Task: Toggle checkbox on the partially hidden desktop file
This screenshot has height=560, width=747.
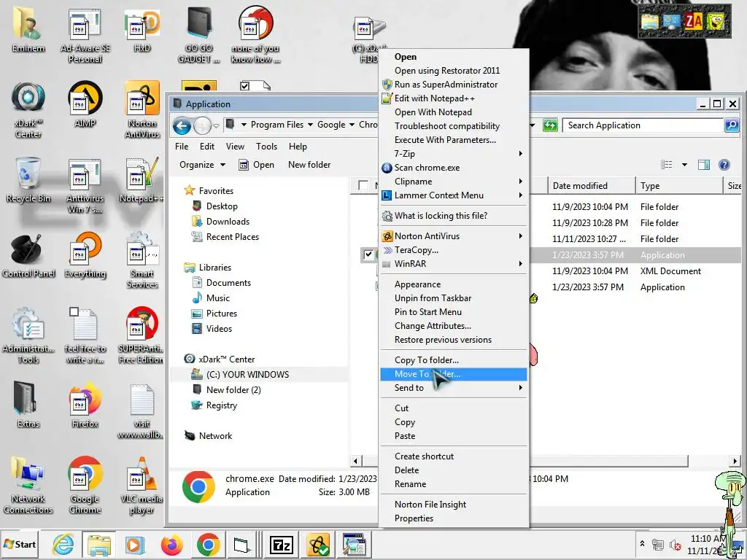Action: pyautogui.click(x=245, y=86)
